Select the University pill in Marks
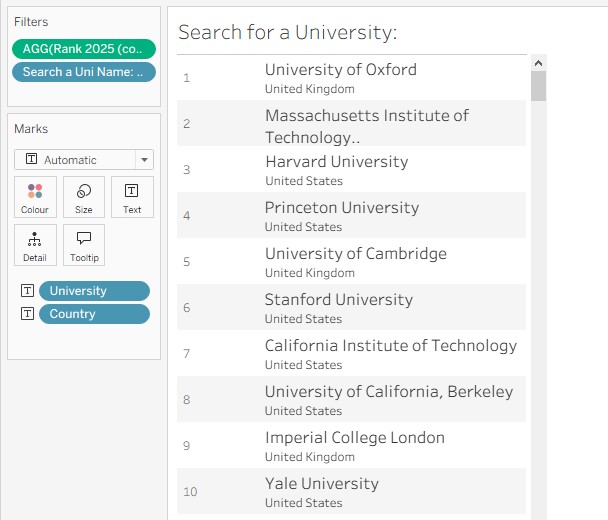The width and height of the screenshot is (608, 520). [x=94, y=291]
